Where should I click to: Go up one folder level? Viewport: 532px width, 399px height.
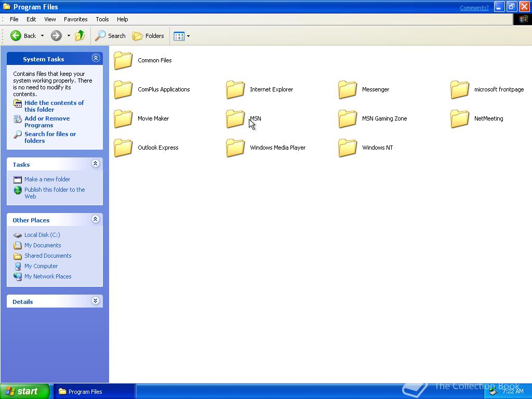[80, 35]
